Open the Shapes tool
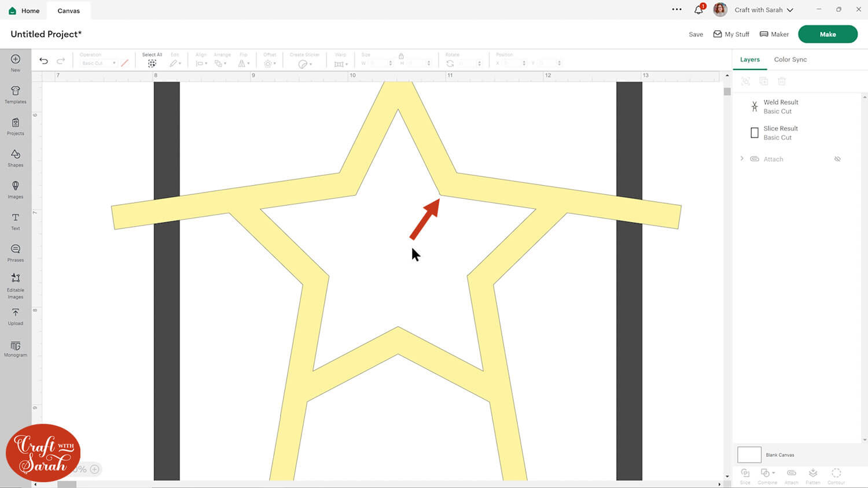This screenshot has height=488, width=868. (16, 158)
